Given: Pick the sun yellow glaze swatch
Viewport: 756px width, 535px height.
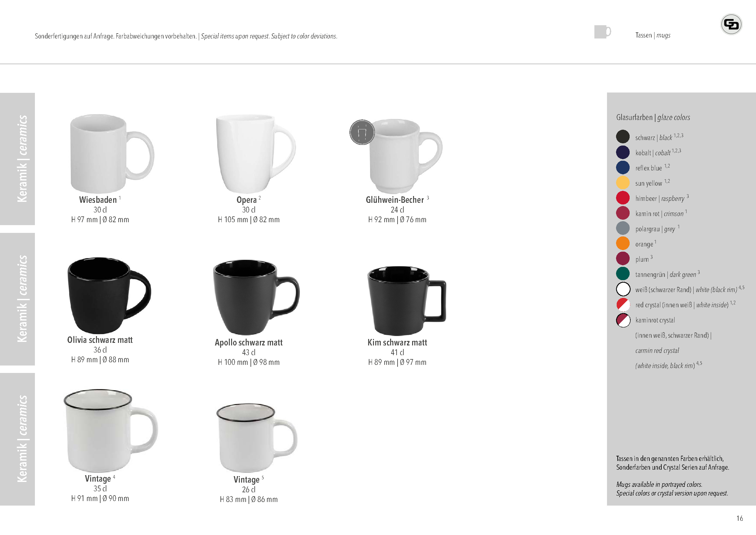Looking at the screenshot, I should click(x=623, y=182).
